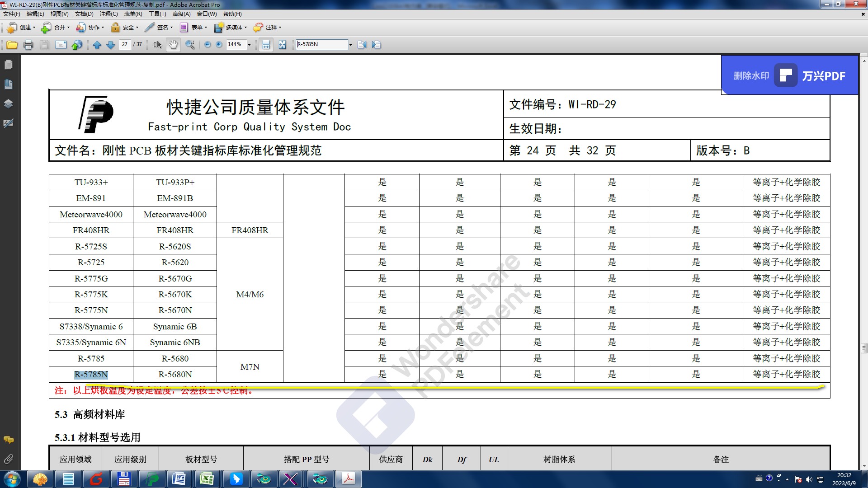Open the zoom percentage dropdown
The height and width of the screenshot is (488, 868).
coord(249,45)
